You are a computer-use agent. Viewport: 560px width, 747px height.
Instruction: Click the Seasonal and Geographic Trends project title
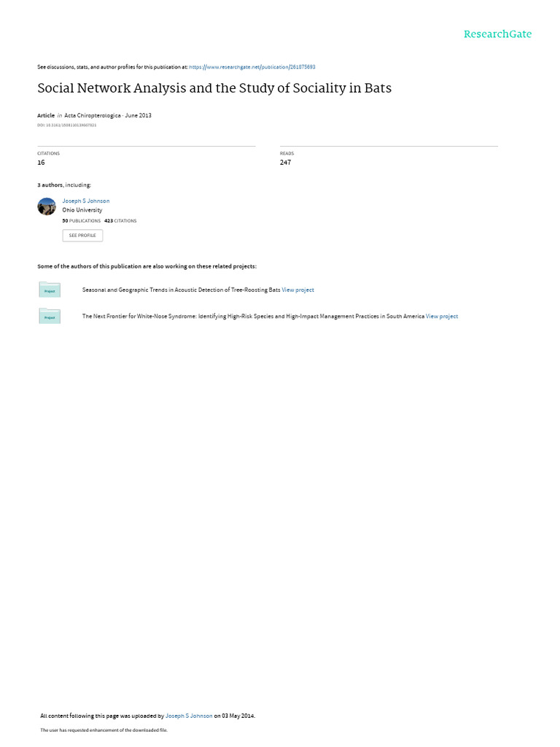(181, 290)
